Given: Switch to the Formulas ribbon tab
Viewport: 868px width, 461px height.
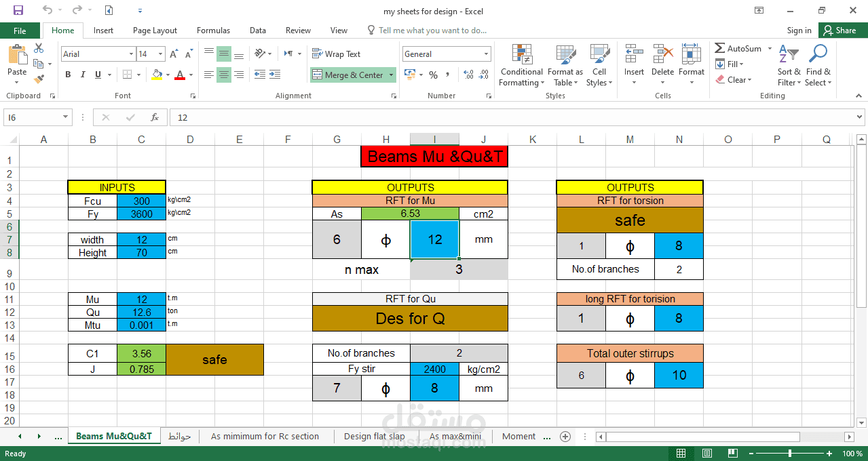Looking at the screenshot, I should [x=213, y=30].
